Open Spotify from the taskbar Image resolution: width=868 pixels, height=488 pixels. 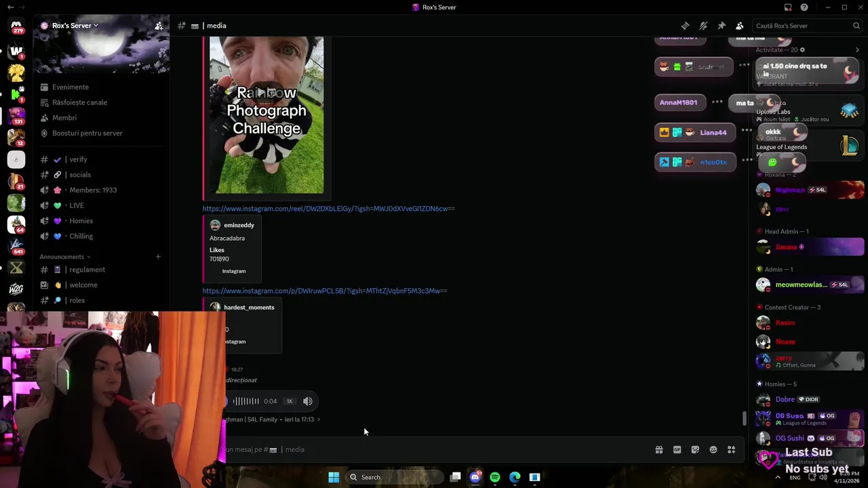(495, 477)
